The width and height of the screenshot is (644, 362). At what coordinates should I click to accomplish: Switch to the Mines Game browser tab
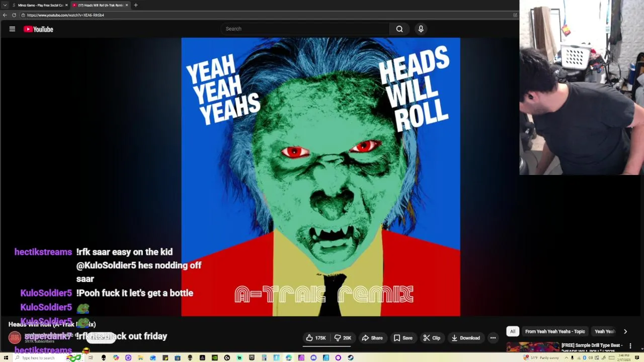click(39, 5)
